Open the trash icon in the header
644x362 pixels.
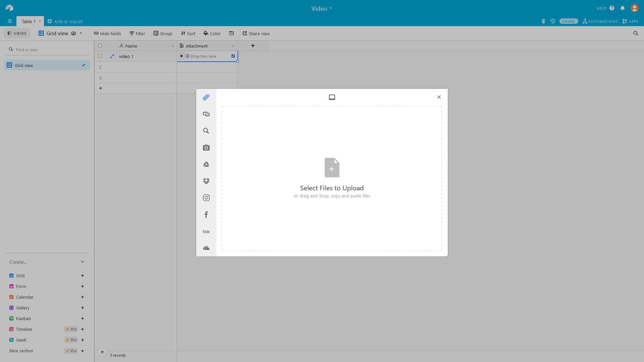[543, 21]
